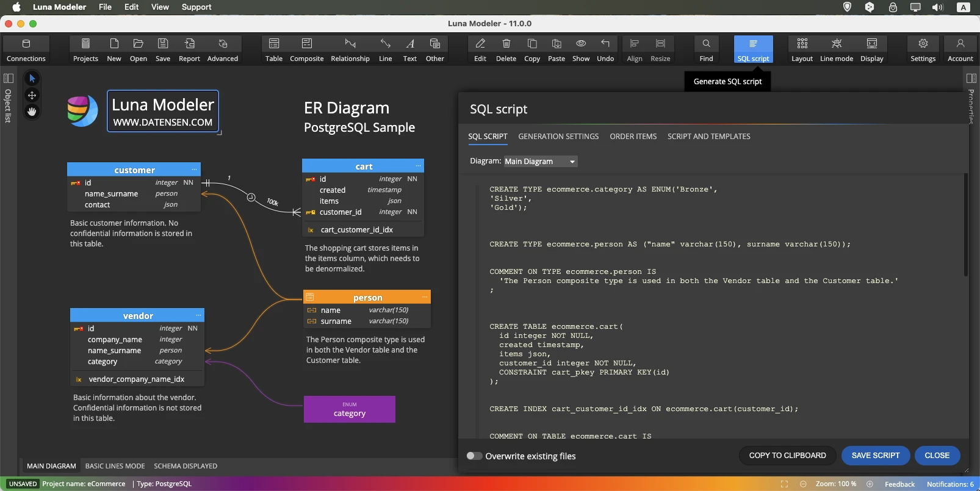
Task: Open the Display options
Action: point(872,49)
